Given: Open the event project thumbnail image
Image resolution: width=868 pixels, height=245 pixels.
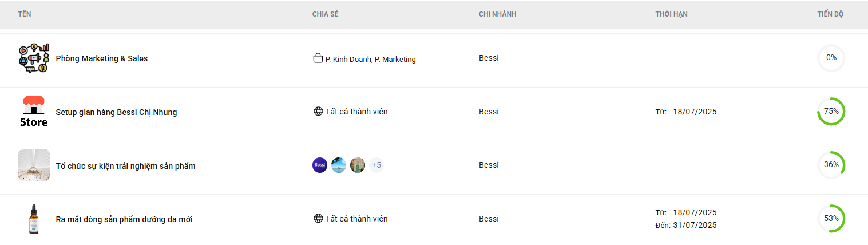Looking at the screenshot, I should click(34, 165).
